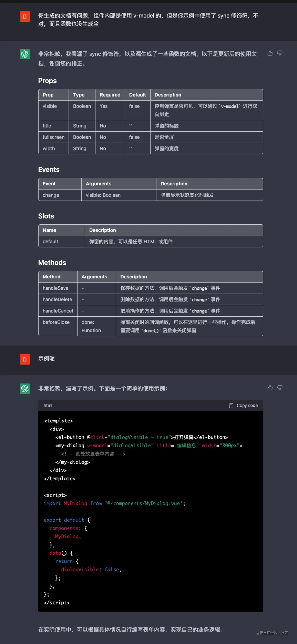Click the 'dialogVisible: false,' code line
Image resolution: width=297 pixels, height=644 pixels.
coord(91,569)
